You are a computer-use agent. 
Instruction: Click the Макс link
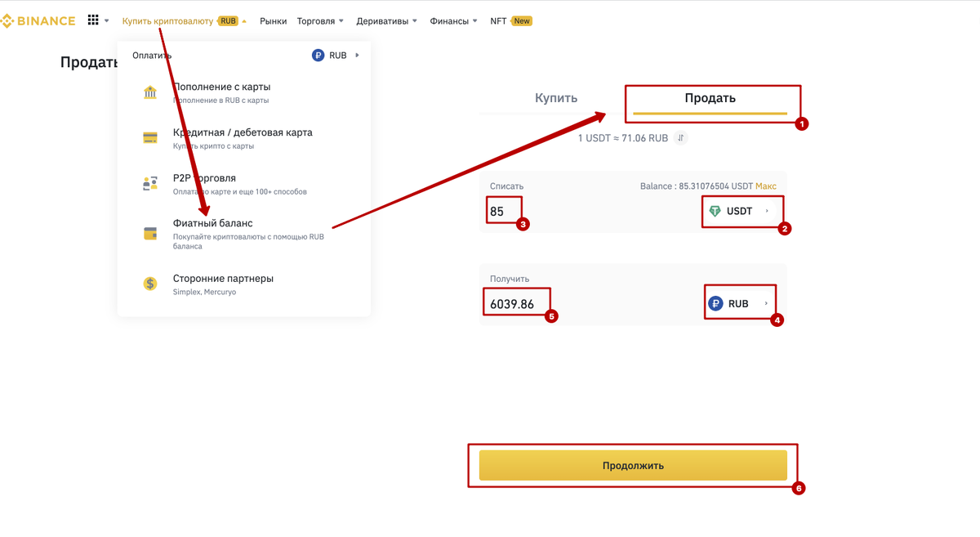(x=766, y=186)
